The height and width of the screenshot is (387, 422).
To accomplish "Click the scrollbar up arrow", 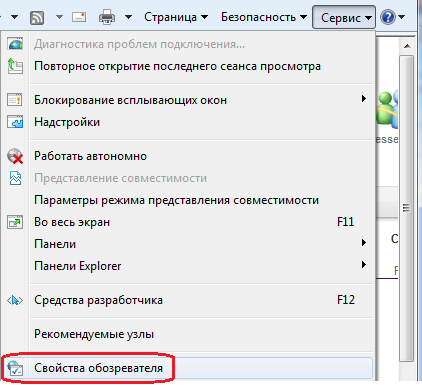I will 407,46.
